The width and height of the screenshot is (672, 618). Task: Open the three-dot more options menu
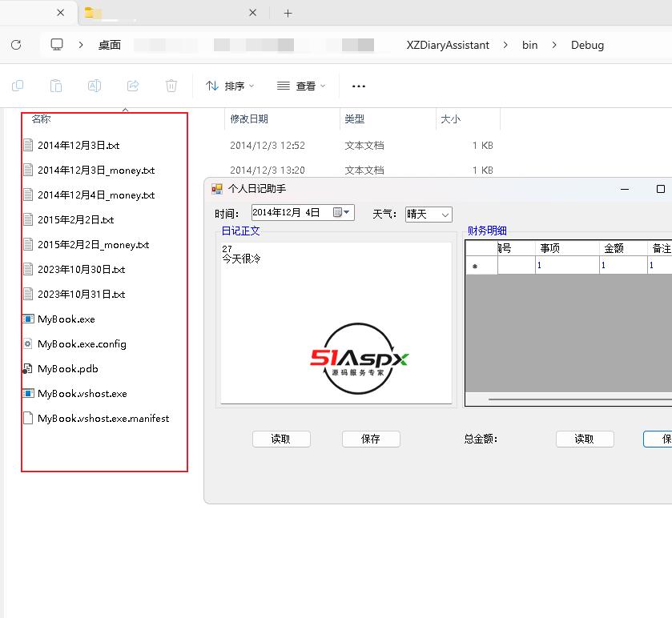[x=359, y=86]
